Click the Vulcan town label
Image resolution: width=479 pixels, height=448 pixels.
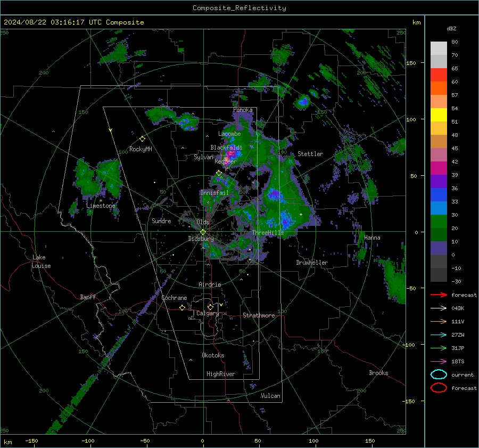click(x=271, y=396)
